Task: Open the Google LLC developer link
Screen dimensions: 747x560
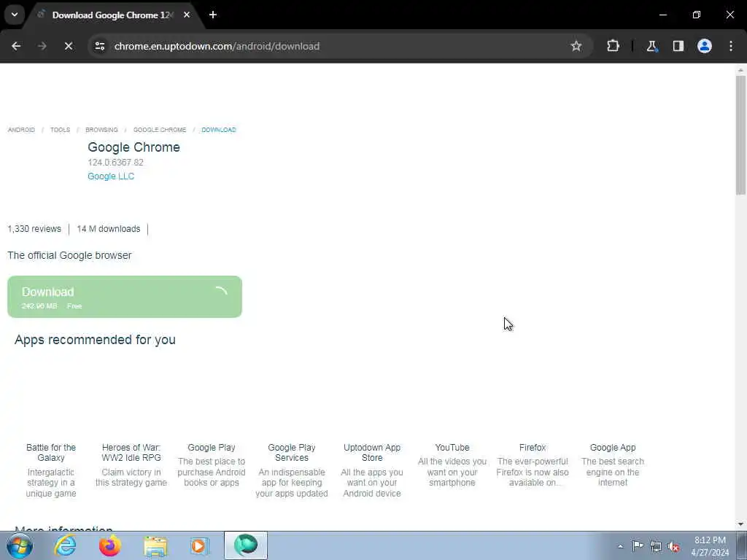Action: click(111, 176)
